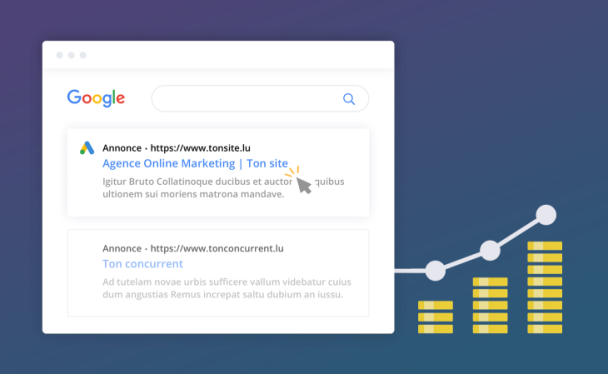Open the Ton concurrent ad headline

coord(142,264)
